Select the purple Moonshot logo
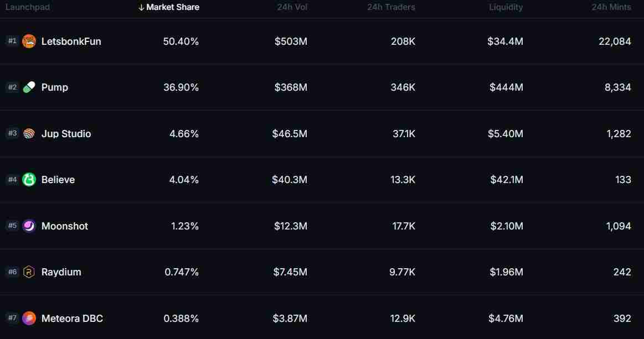 click(28, 226)
